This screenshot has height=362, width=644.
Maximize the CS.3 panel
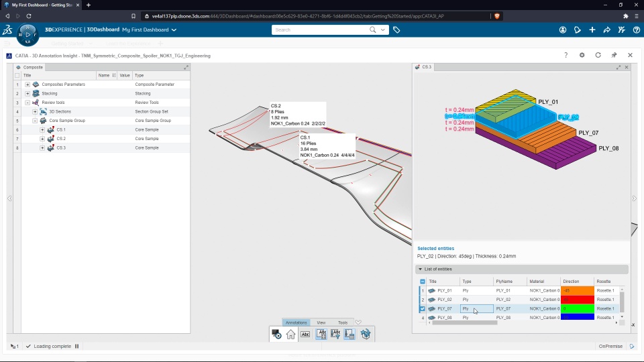tap(619, 67)
